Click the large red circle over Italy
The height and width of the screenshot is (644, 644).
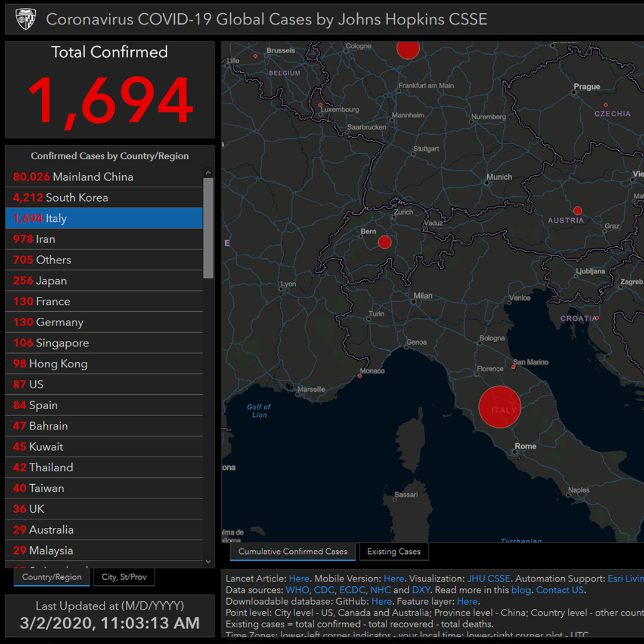[x=500, y=407]
